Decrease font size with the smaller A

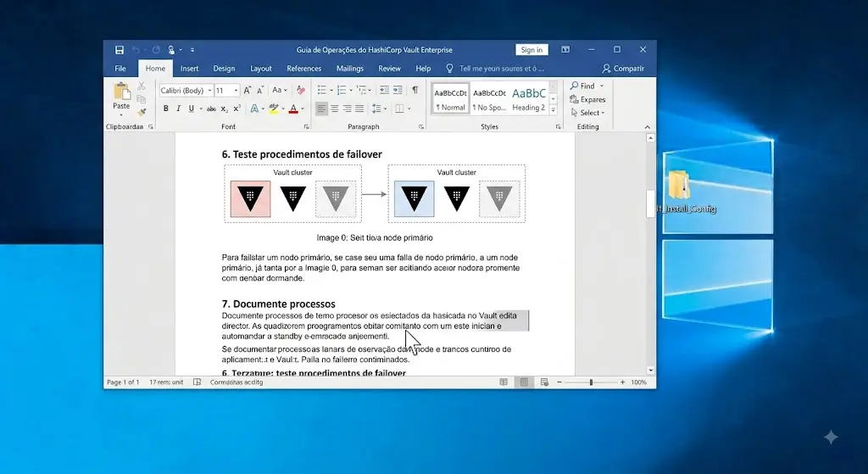click(259, 90)
